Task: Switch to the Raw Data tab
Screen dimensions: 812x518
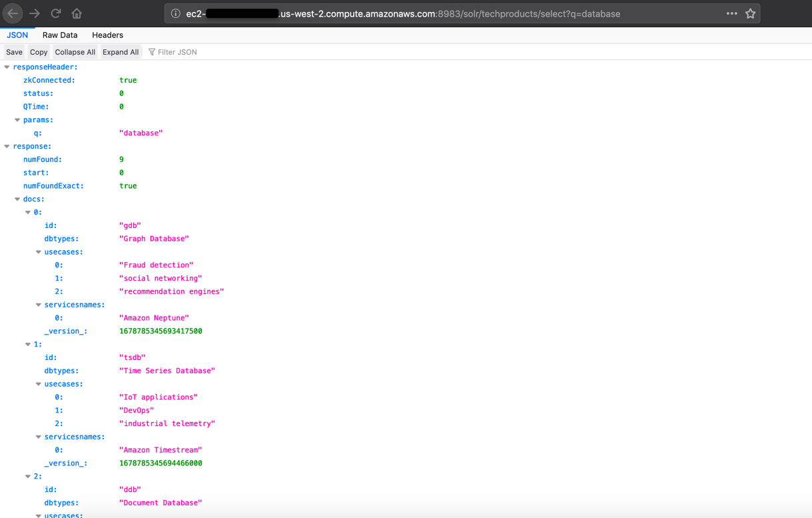Action: [60, 35]
